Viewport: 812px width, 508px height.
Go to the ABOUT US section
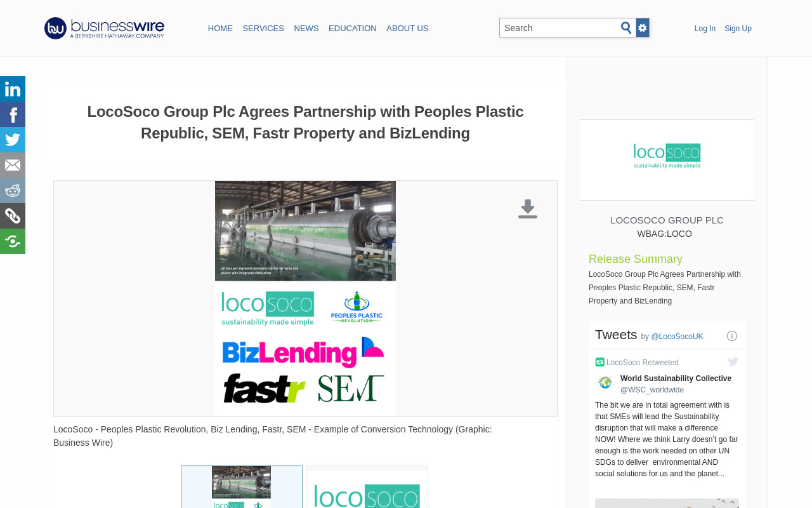click(x=407, y=29)
